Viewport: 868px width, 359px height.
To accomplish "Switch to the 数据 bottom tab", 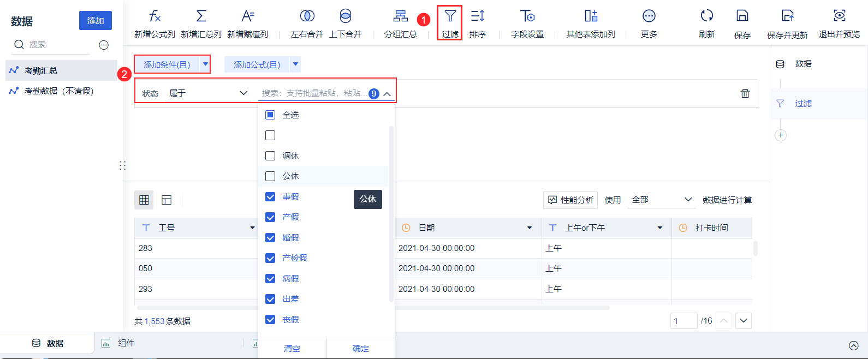I will (47, 343).
